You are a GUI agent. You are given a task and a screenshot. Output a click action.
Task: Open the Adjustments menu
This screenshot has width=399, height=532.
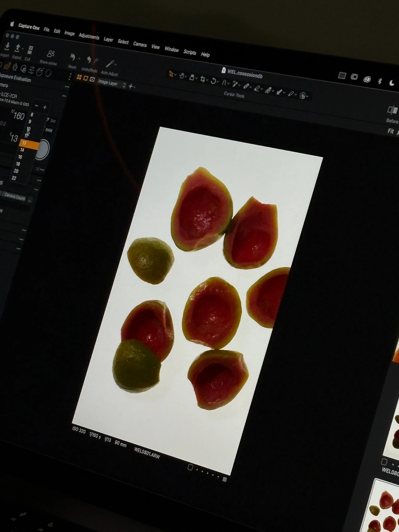89,36
